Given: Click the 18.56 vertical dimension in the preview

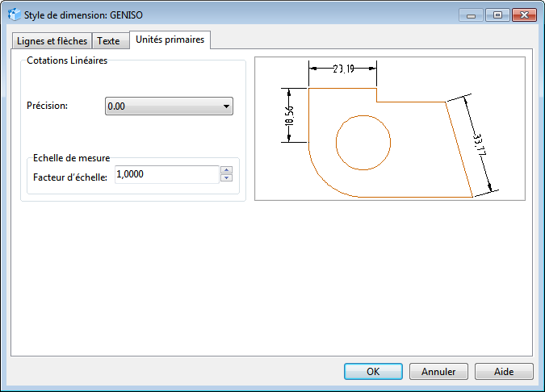Looking at the screenshot, I should click(290, 115).
